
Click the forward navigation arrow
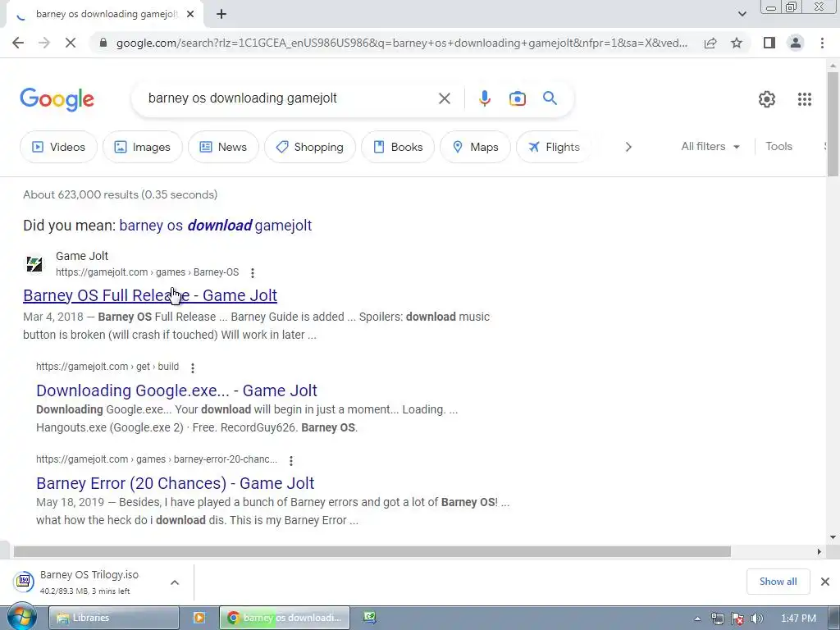click(x=44, y=43)
